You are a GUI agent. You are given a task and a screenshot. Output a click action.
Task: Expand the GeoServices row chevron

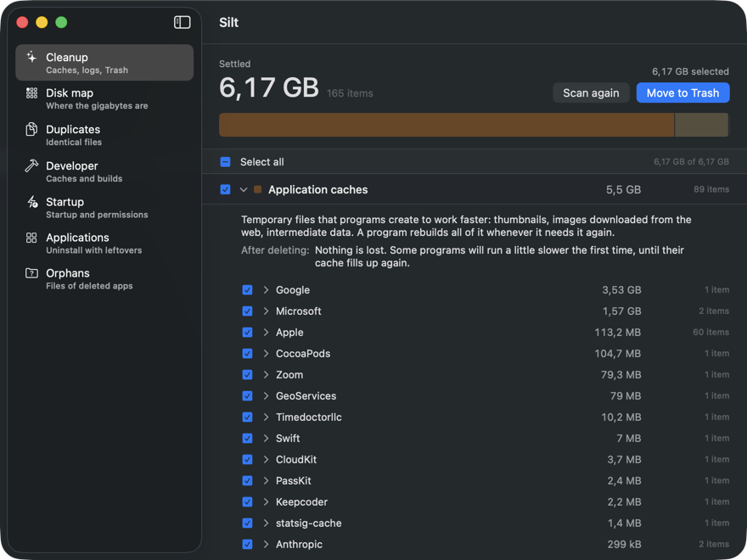pos(266,395)
